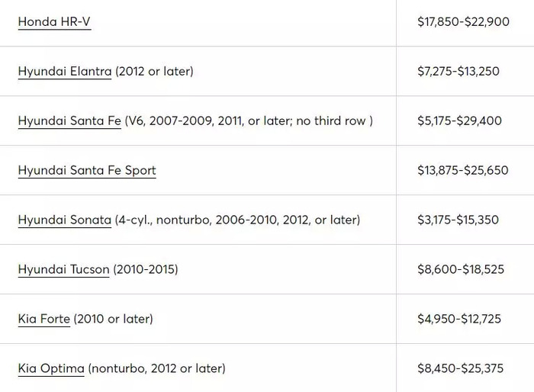The width and height of the screenshot is (534, 392).
Task: Open the Hyundai Elantra link
Action: tap(65, 71)
